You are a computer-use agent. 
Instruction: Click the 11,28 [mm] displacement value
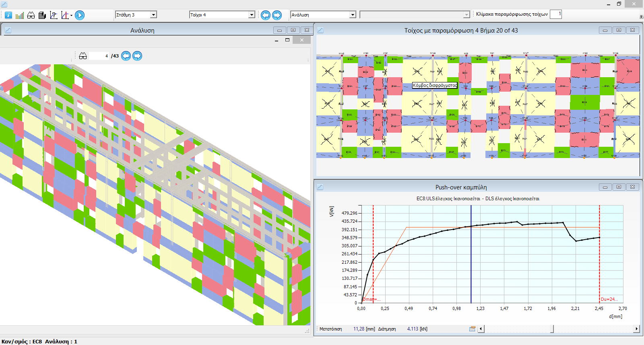coord(364,329)
